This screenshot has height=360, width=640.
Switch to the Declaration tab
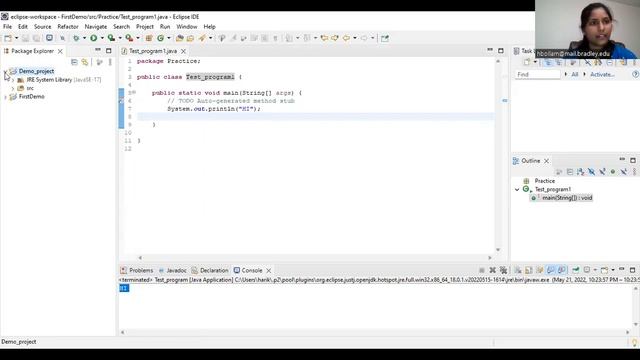(210, 270)
